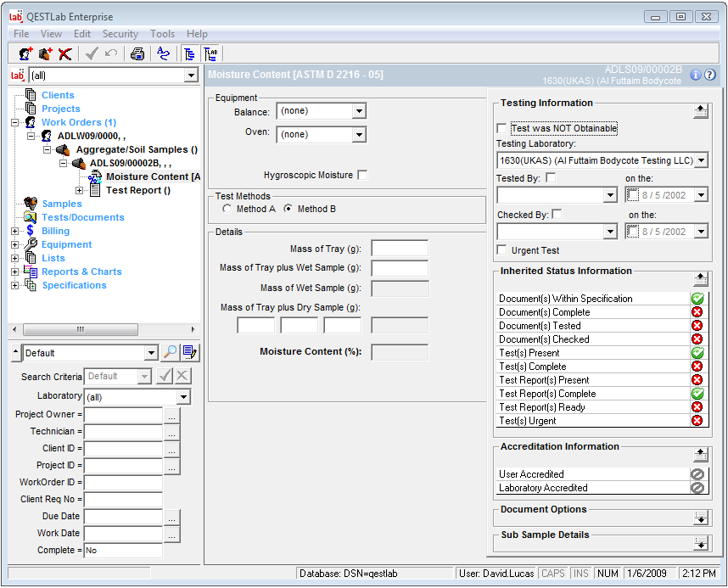This screenshot has width=728, height=588.
Task: Click the help question mark icon
Action: 710,75
